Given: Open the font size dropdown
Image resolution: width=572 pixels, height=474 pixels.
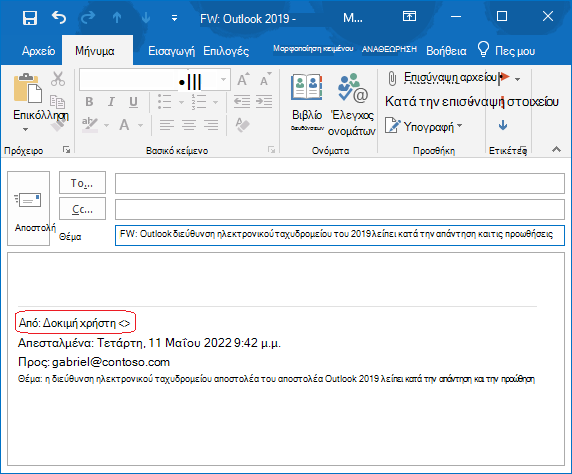Looking at the screenshot, I should click(223, 79).
